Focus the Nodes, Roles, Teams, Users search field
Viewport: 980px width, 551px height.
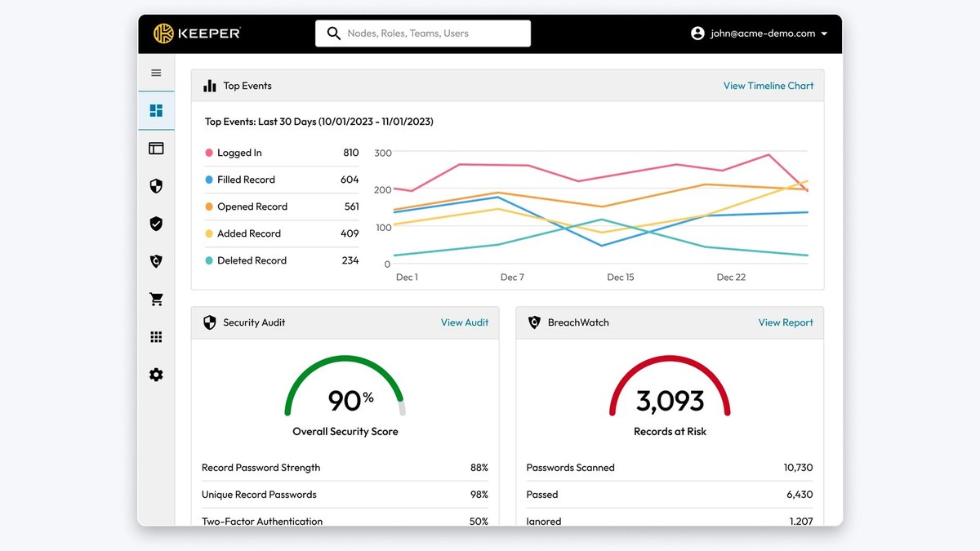[423, 33]
